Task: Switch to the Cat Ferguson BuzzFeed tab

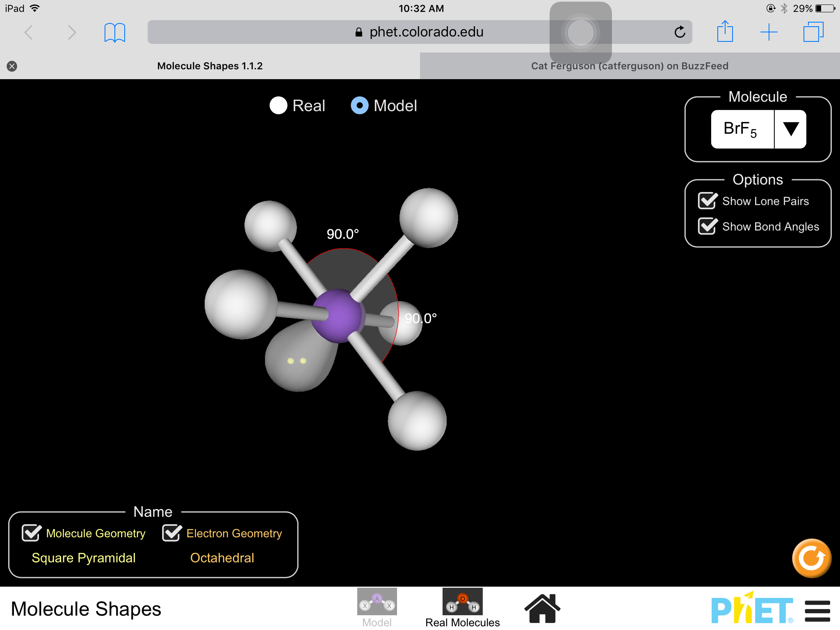Action: click(629, 66)
